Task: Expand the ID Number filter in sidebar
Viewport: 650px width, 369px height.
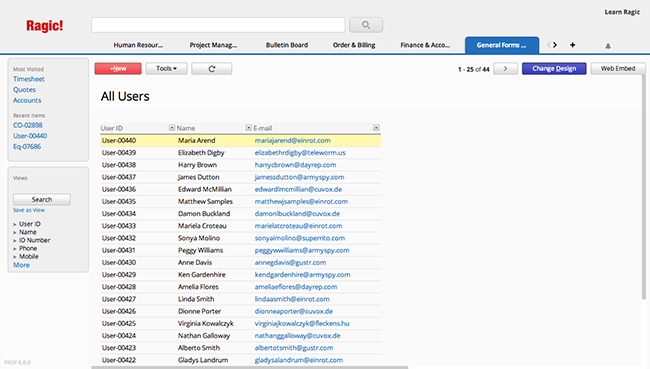Action: coord(15,240)
